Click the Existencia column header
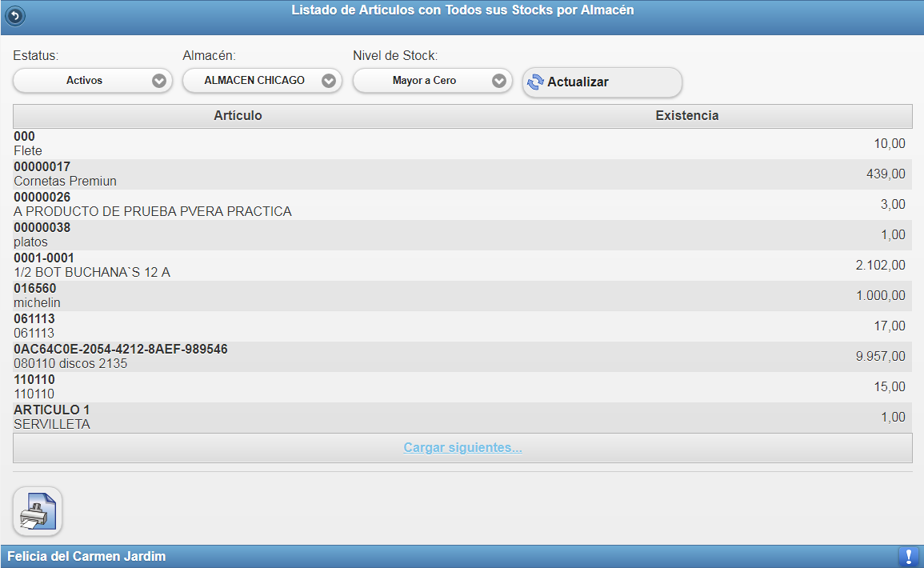 pos(687,116)
